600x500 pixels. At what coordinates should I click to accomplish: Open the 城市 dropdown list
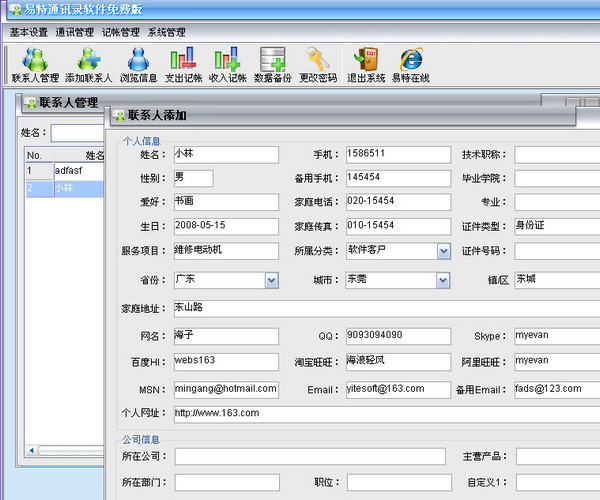444,280
